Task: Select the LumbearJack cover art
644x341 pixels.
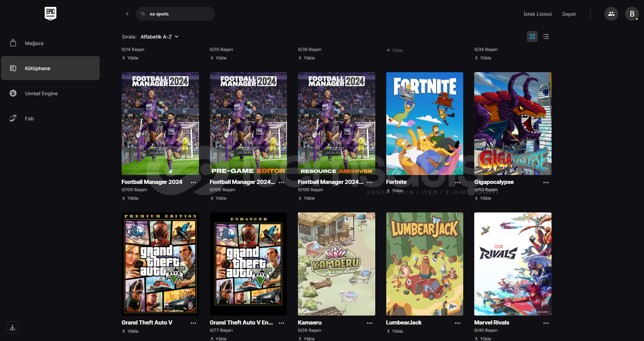Action: click(425, 264)
